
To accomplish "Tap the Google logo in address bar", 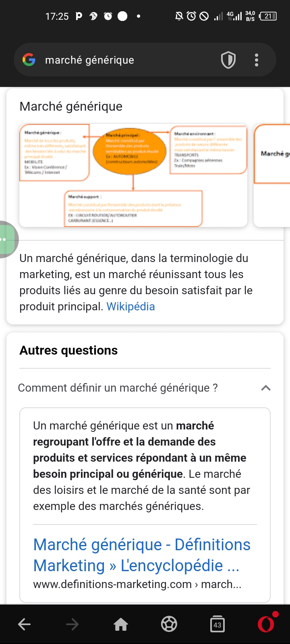I will tap(29, 60).
